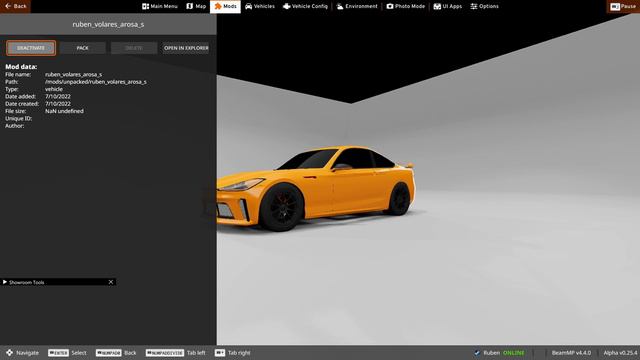Image resolution: width=640 pixels, height=360 pixels.
Task: Click the Tab left key hint
Action: pyautogui.click(x=176, y=353)
